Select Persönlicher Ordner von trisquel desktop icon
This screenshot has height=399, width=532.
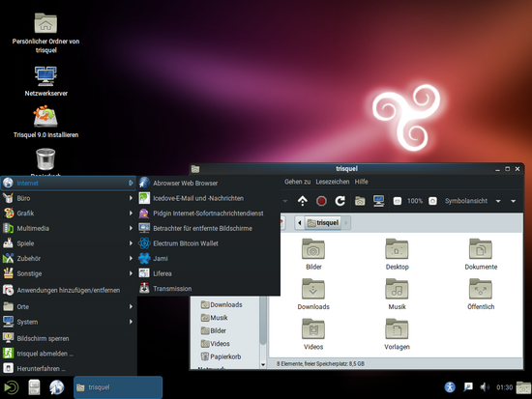(x=45, y=33)
